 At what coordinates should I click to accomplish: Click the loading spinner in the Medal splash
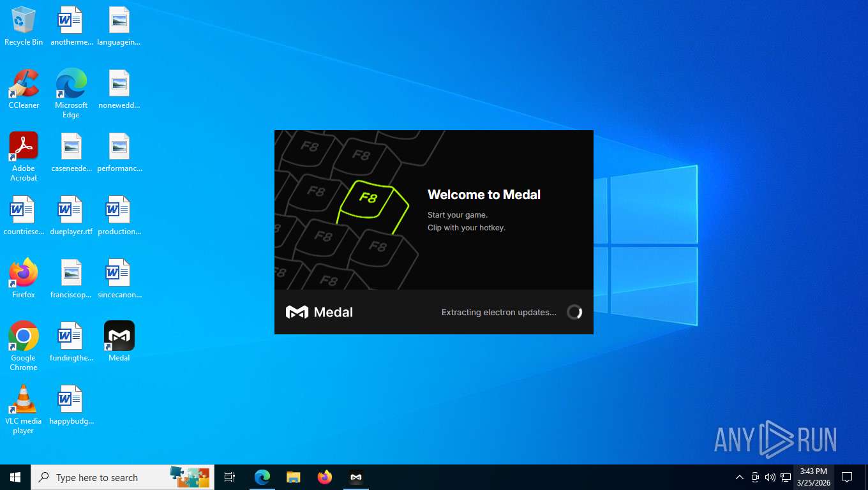574,312
